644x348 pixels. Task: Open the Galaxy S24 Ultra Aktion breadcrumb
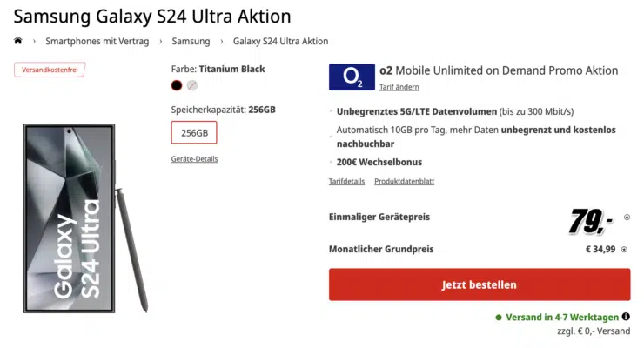pos(280,41)
